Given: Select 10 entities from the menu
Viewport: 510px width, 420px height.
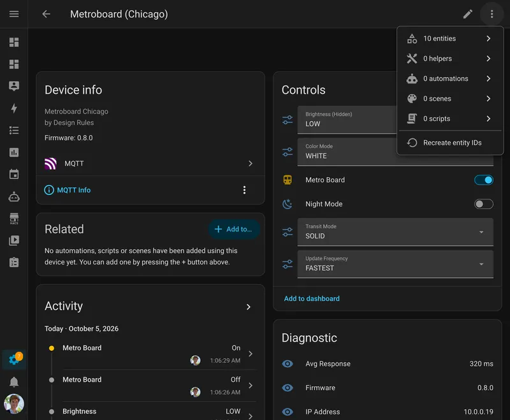Looking at the screenshot, I should tap(450, 38).
